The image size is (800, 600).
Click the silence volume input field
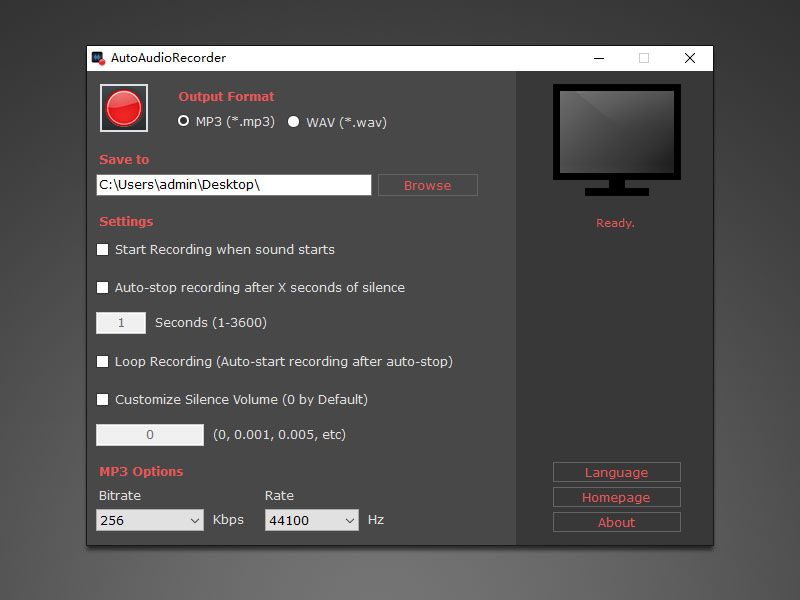point(149,435)
